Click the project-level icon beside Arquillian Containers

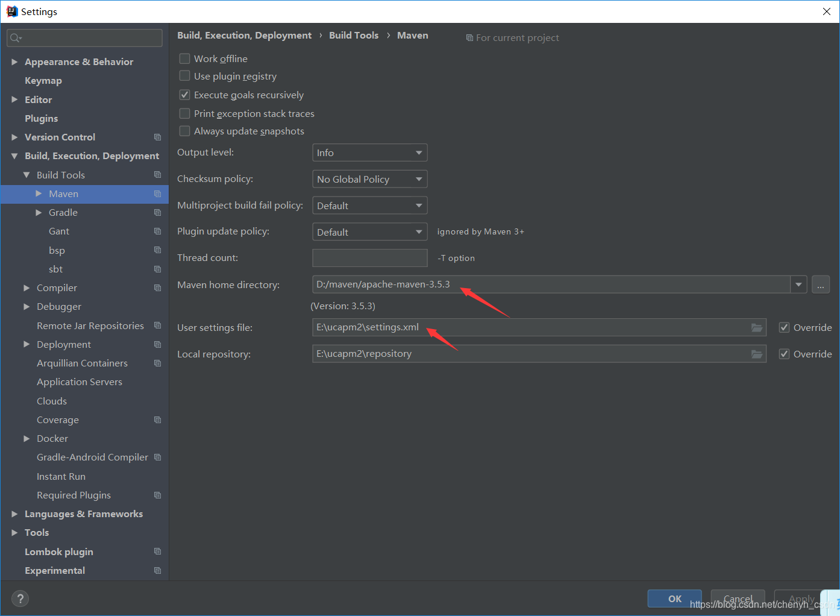click(157, 363)
